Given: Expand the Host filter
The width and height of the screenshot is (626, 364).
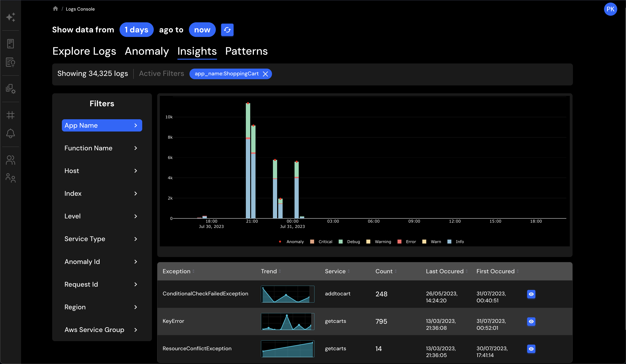Looking at the screenshot, I should [x=102, y=171].
